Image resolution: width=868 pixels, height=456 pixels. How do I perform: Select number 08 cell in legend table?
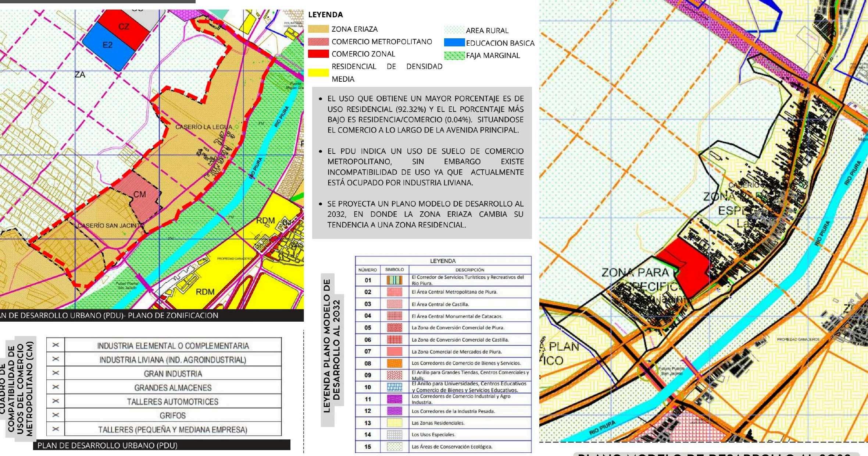tap(368, 363)
